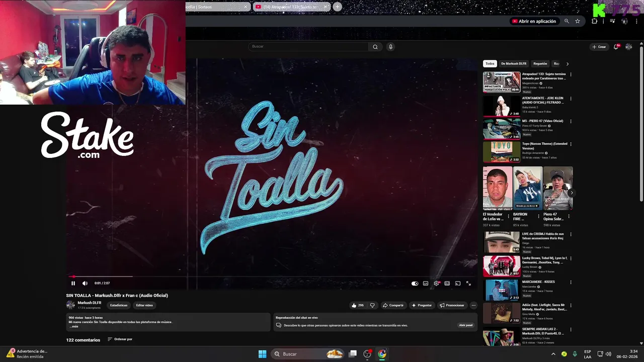
Task: Open options for Atrapados! 133 video
Action: click(571, 74)
